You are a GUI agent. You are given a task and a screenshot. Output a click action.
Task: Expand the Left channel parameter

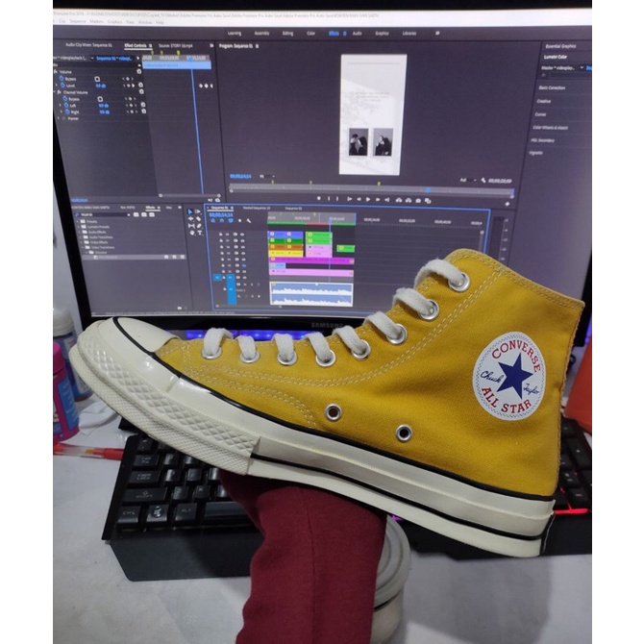click(x=61, y=105)
